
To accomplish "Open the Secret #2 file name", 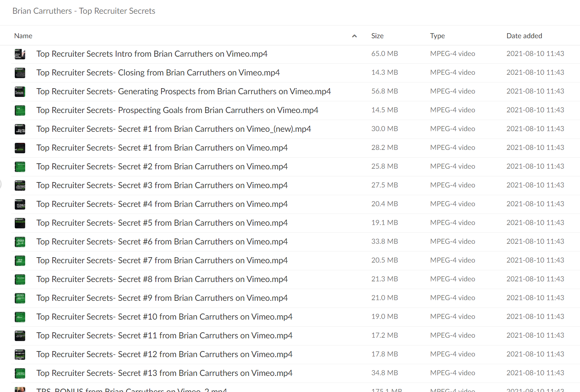I will (162, 167).
